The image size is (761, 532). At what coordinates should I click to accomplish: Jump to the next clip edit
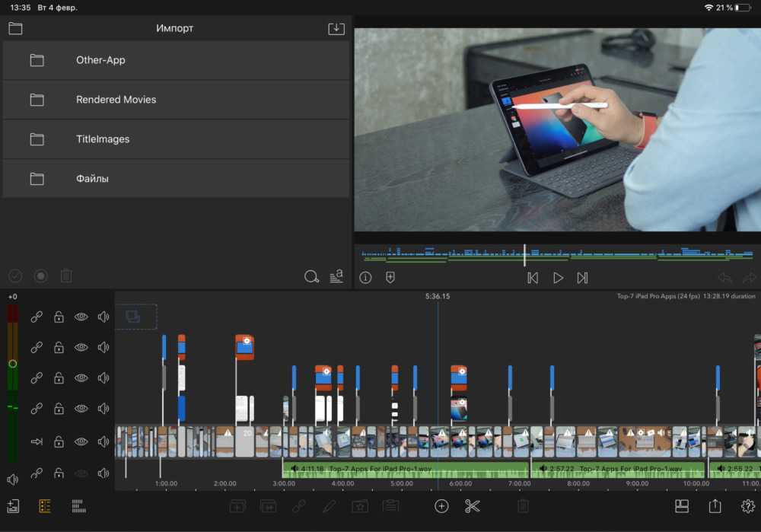click(582, 278)
